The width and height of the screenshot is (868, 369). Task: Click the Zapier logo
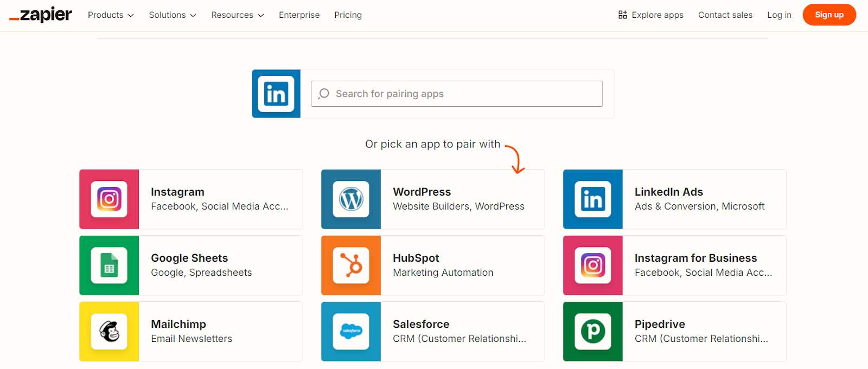tap(40, 15)
